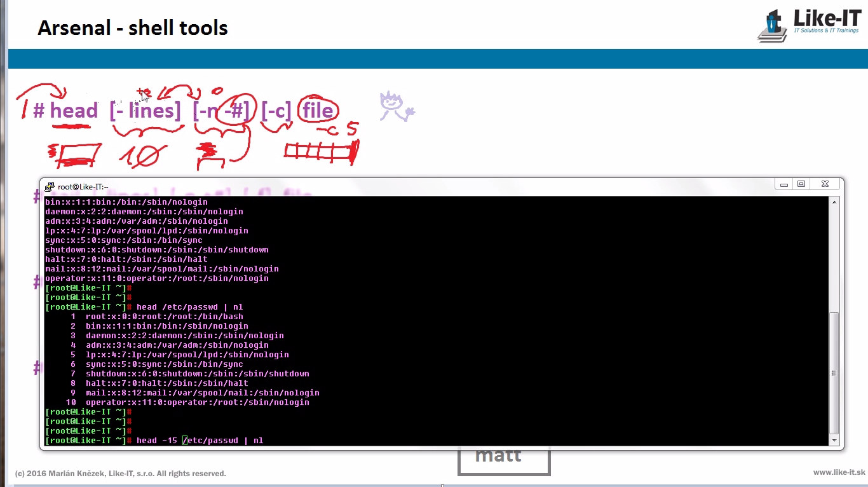This screenshot has height=487, width=868.
Task: Click the "Arsenal - shell tools" slide title
Action: pos(132,28)
